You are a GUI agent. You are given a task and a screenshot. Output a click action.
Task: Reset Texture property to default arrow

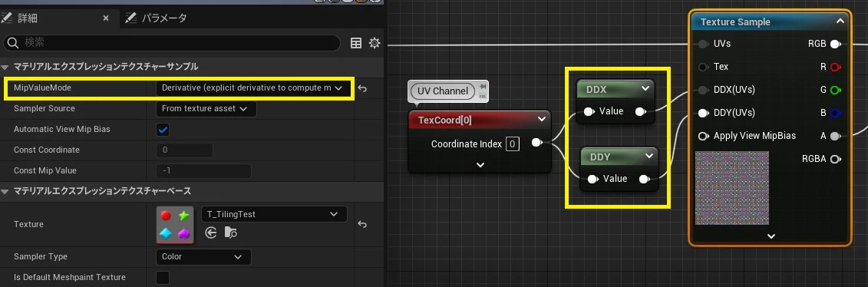362,224
